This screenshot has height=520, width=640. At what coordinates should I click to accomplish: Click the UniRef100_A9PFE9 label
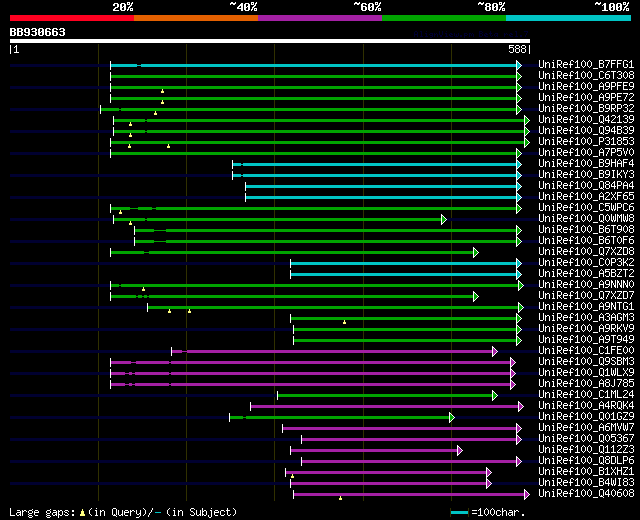(586, 87)
